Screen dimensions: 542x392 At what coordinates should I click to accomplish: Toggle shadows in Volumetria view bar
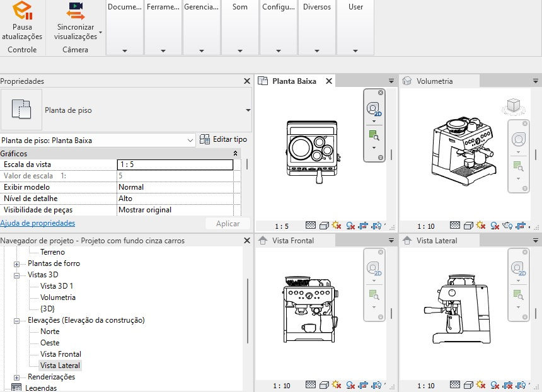(495, 226)
